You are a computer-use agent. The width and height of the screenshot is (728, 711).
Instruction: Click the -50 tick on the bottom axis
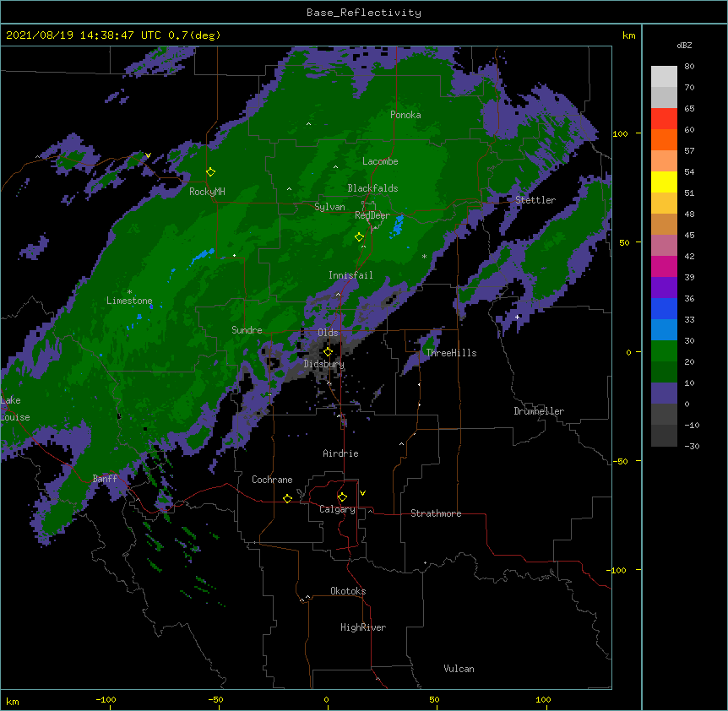click(x=215, y=699)
